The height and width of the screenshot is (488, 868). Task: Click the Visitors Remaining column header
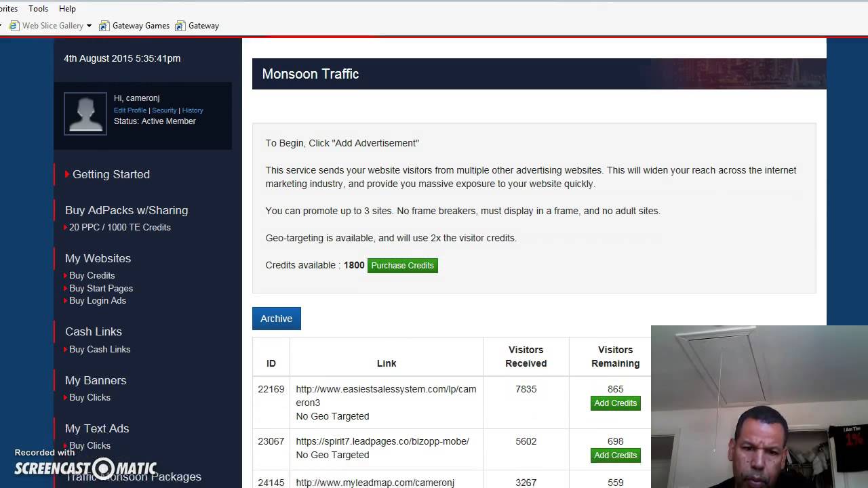tap(616, 357)
